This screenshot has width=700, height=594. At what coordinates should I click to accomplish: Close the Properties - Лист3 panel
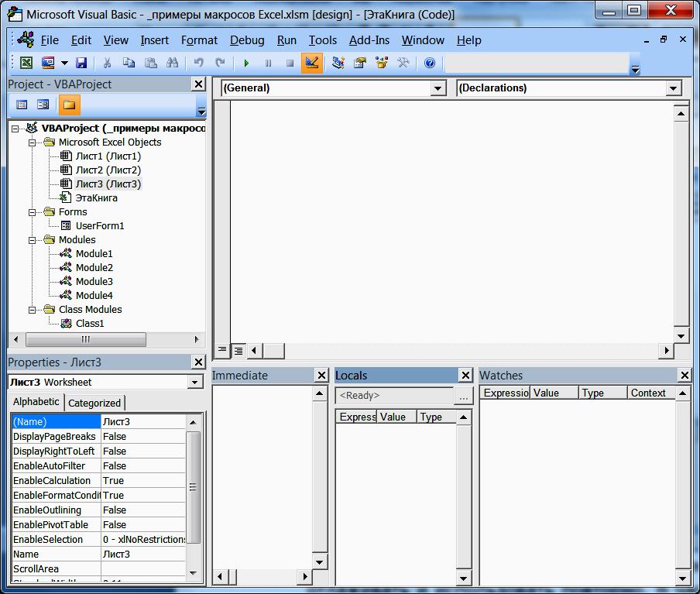(198, 362)
